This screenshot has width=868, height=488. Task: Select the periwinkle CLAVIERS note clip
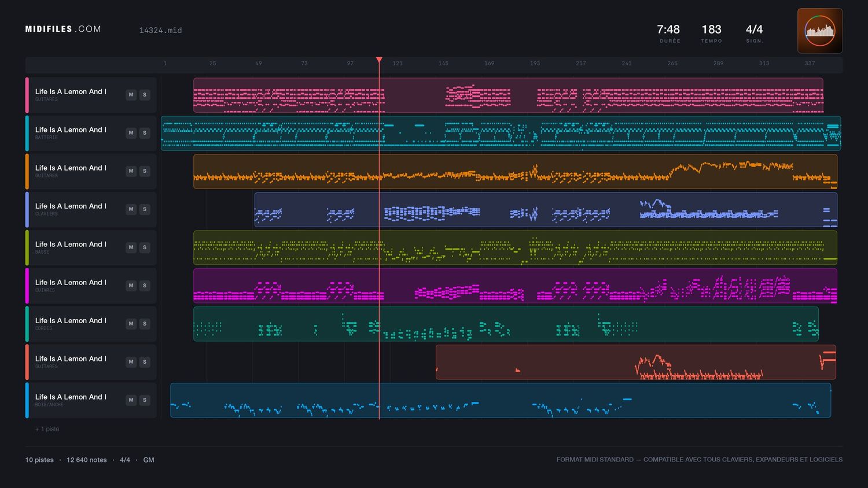click(x=546, y=209)
